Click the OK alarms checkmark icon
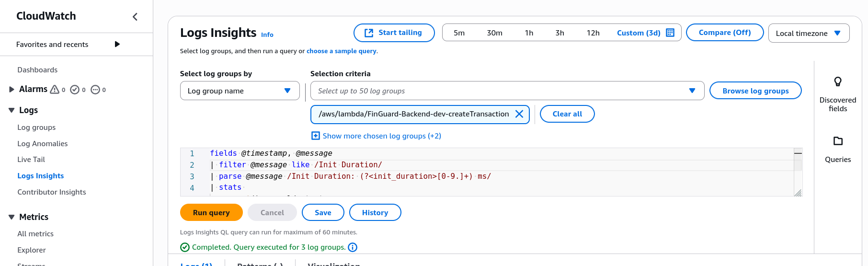The width and height of the screenshot is (868, 266). tap(75, 90)
